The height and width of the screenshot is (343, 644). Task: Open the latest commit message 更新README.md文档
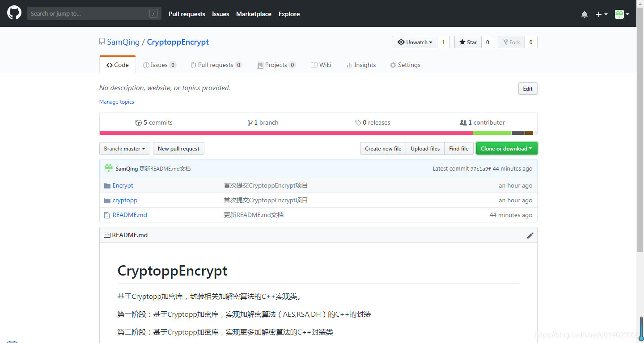pyautogui.click(x=165, y=169)
